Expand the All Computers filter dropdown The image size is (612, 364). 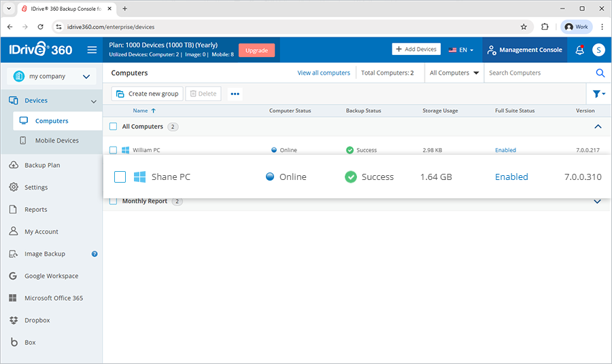(x=454, y=73)
